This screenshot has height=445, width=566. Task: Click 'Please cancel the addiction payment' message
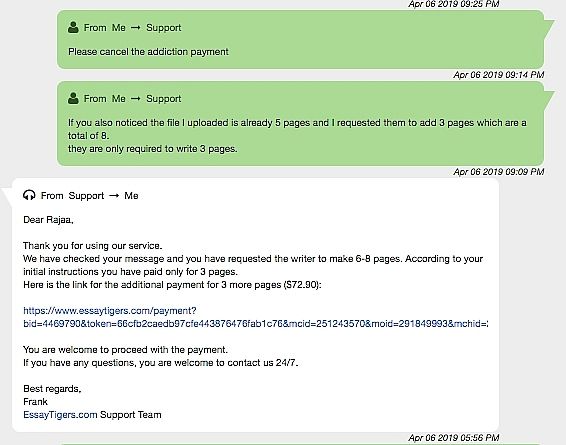coord(148,52)
